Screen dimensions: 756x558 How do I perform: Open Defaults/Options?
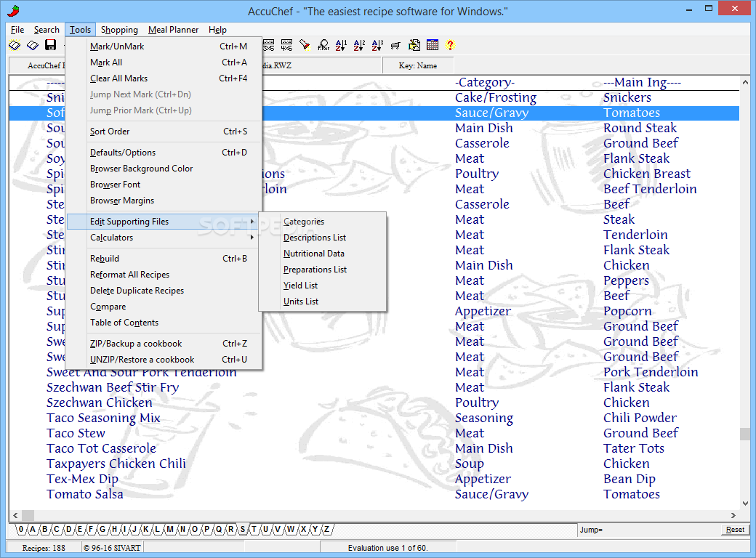pyautogui.click(x=164, y=153)
